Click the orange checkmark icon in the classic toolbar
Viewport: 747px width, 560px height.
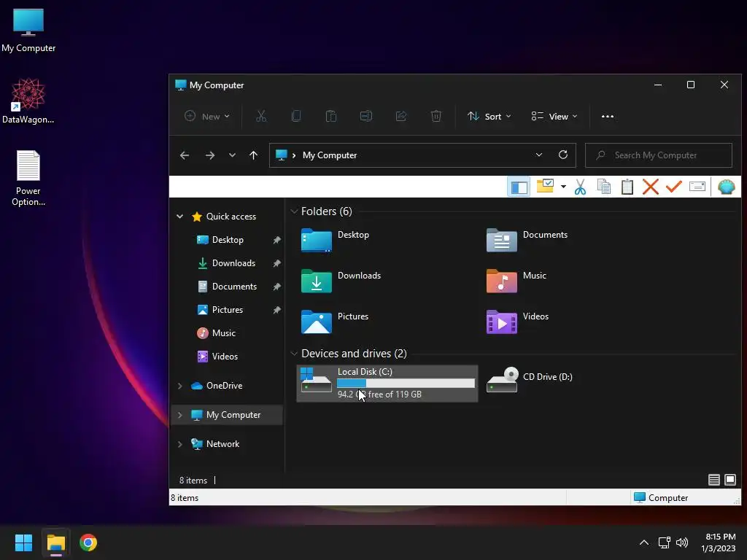pos(673,187)
